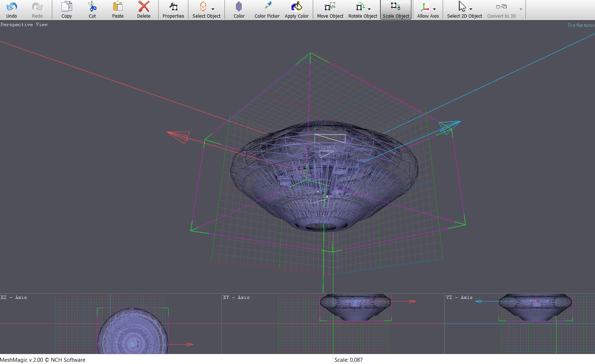Click Convert to 3D button
Screen dimensions: 595x364
(x=502, y=10)
